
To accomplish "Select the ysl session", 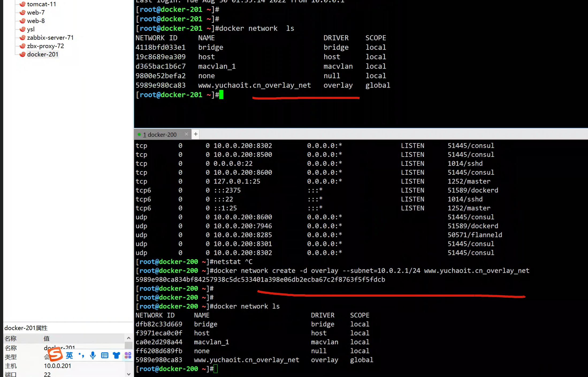I will pos(31,29).
